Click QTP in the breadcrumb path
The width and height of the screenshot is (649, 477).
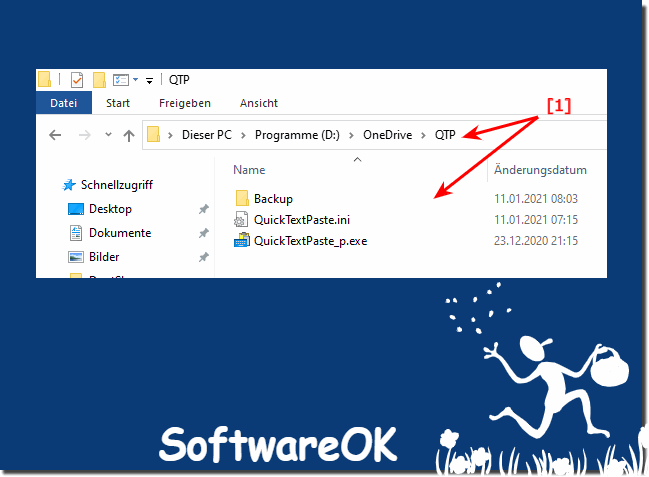point(445,135)
